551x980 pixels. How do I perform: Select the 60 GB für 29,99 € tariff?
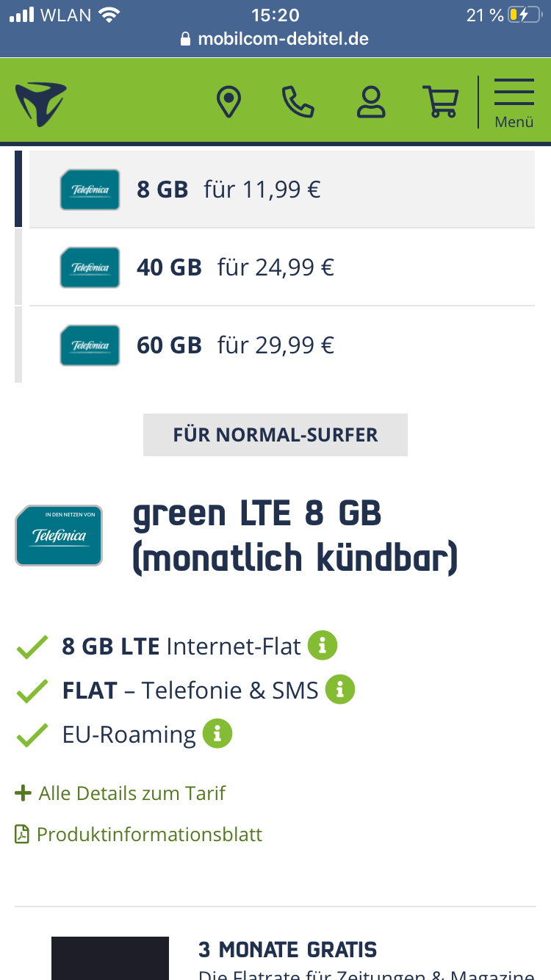tap(282, 345)
